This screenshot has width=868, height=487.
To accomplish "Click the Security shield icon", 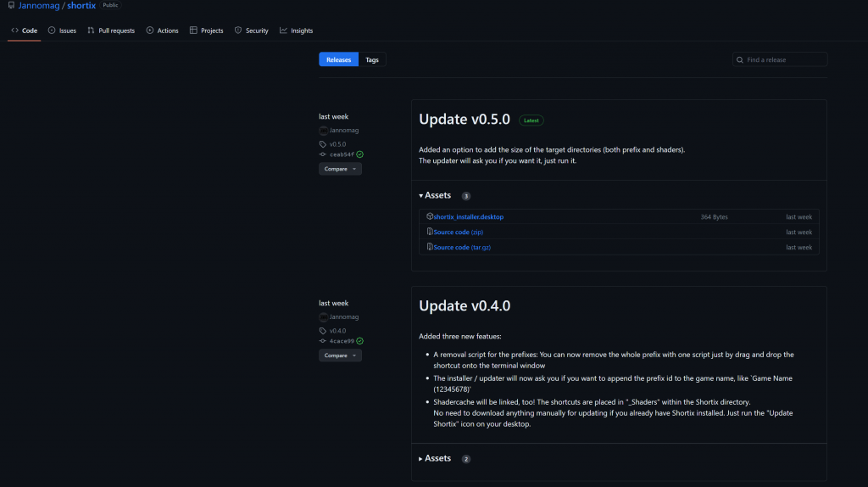I will [238, 31].
